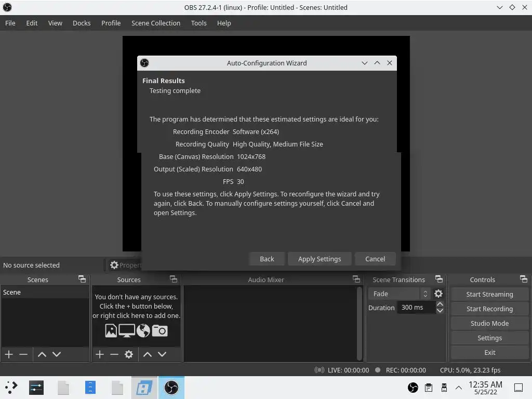Click the Audio Mixer scrollbar
532x399 pixels.
click(360, 324)
